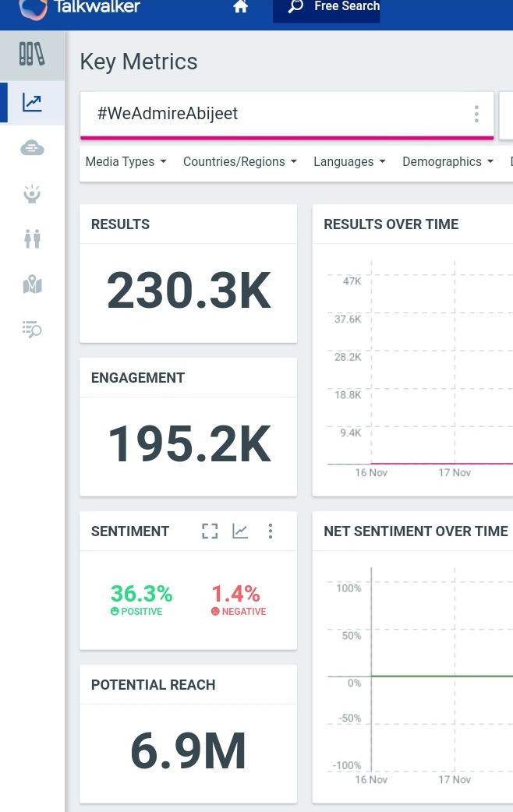The height and width of the screenshot is (812, 513).
Task: Click the Key Metrics page heading
Action: [x=139, y=62]
